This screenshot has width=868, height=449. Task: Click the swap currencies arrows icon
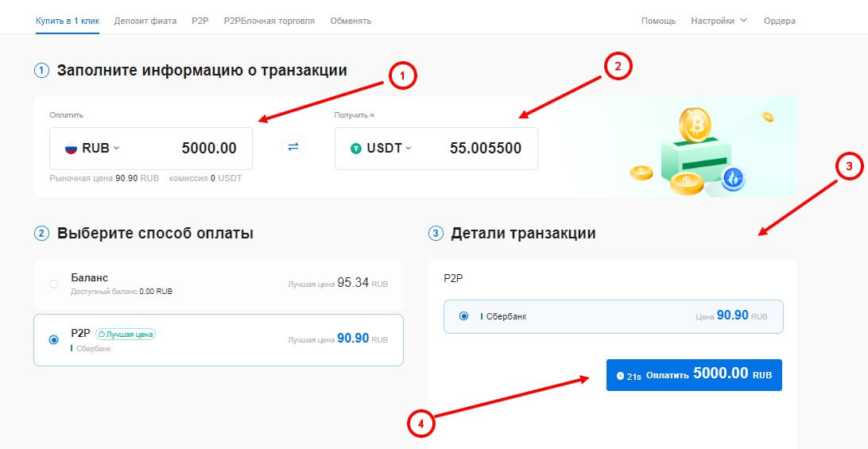coord(293,147)
